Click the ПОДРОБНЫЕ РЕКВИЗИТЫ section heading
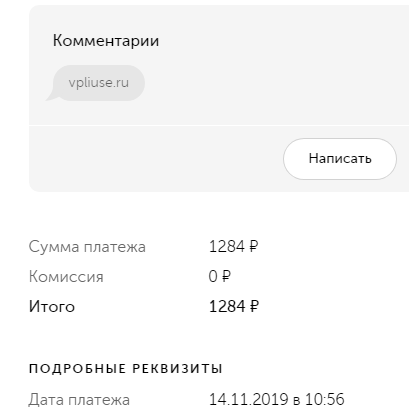The height and width of the screenshot is (413, 409). 126,369
